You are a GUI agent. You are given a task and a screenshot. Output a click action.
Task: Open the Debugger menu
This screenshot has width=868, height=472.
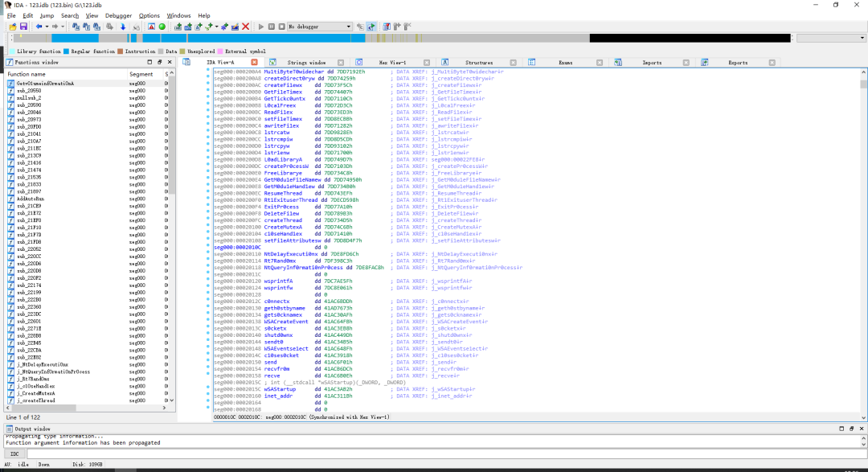click(x=118, y=15)
